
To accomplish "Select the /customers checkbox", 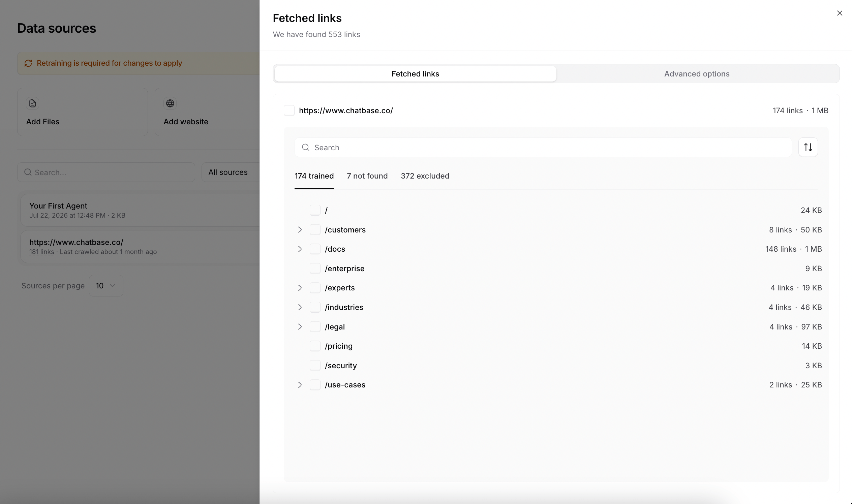I will pyautogui.click(x=315, y=229).
